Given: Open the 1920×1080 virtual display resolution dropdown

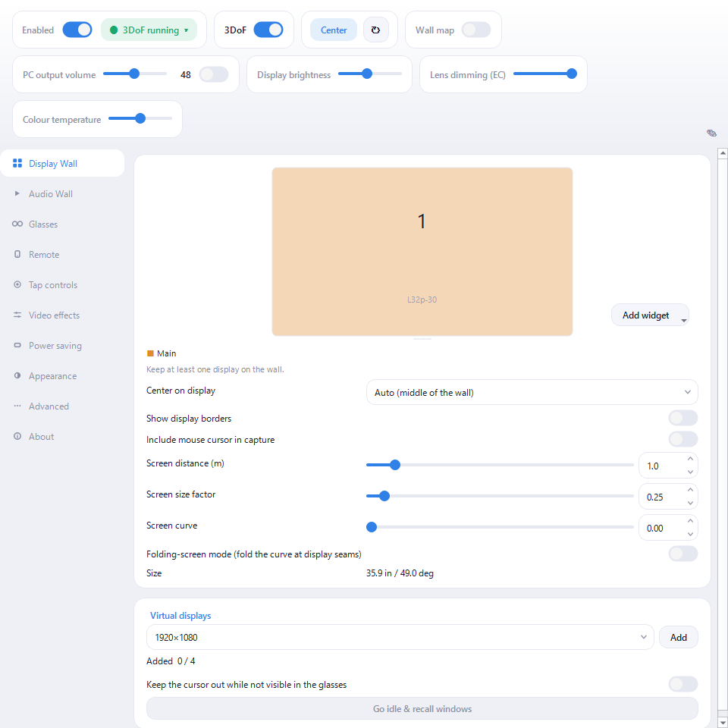Looking at the screenshot, I should point(400,637).
